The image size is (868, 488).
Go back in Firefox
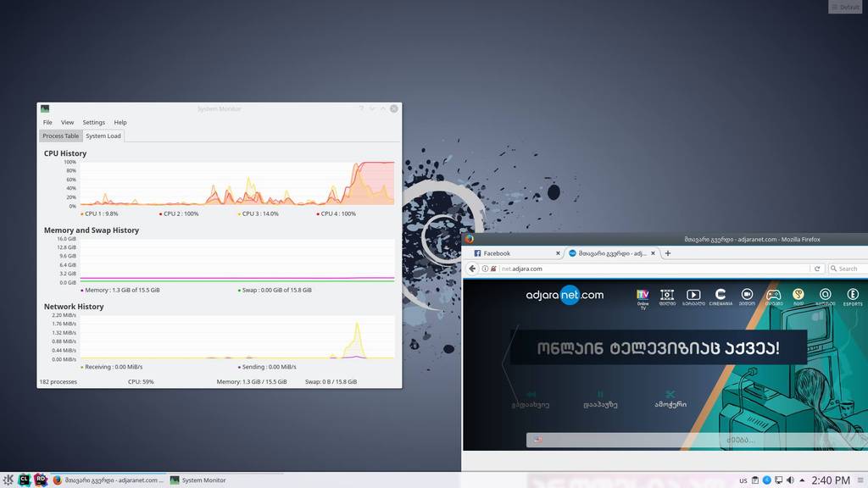click(x=472, y=269)
